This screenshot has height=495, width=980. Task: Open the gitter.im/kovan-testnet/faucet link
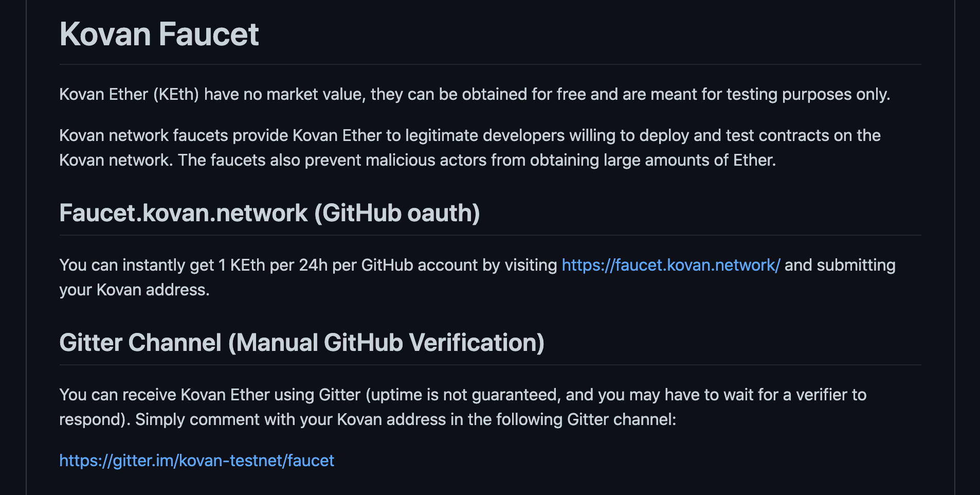[x=196, y=461]
